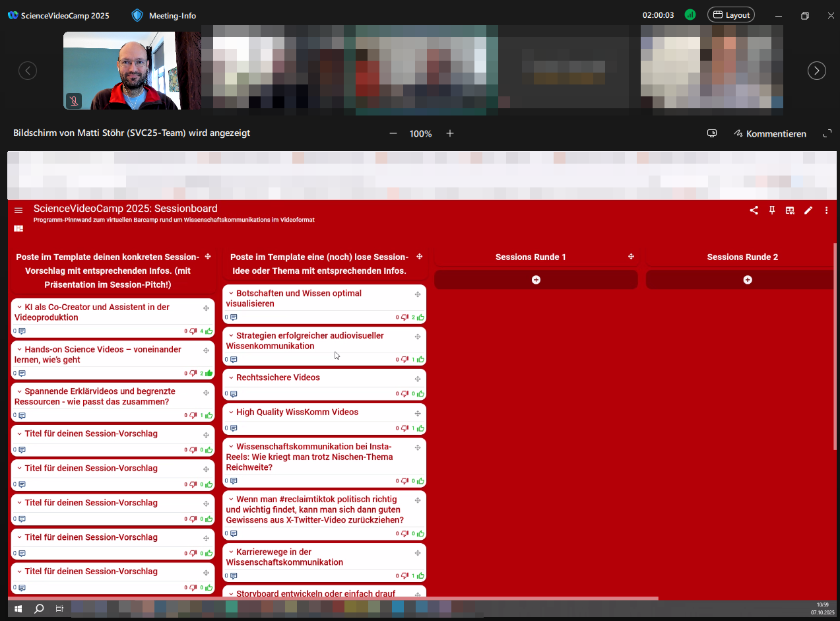840x621 pixels.
Task: Open the Sessionboard hamburger menu
Action: pyautogui.click(x=18, y=211)
